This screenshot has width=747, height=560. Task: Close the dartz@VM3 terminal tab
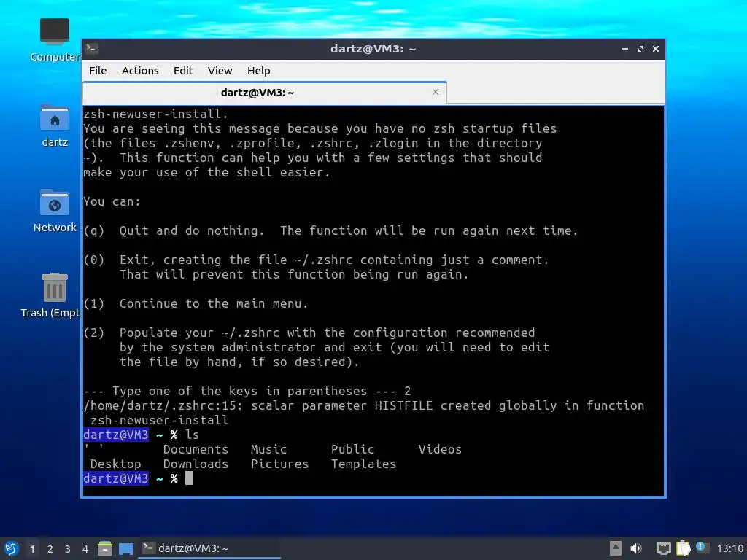tap(436, 92)
